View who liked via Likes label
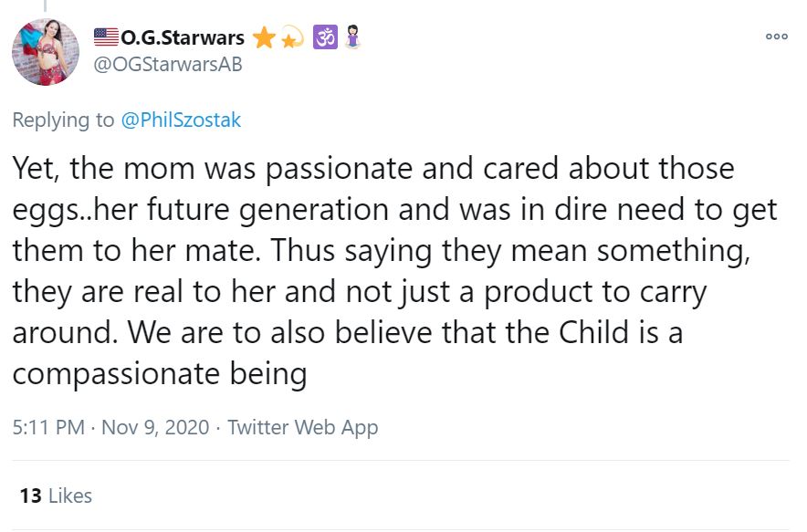Viewport: 807px width, 532px height. coord(70,495)
